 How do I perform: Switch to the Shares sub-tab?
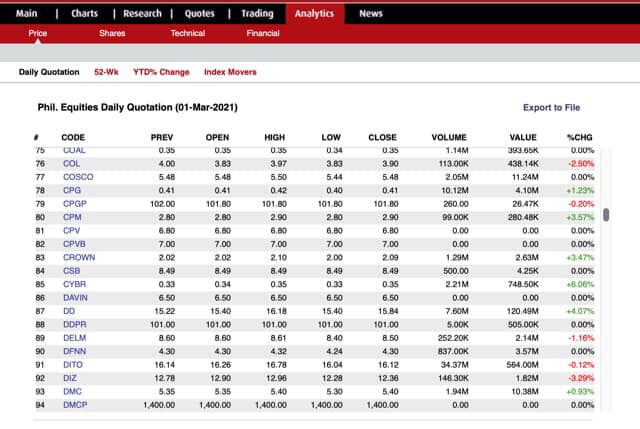(112, 33)
